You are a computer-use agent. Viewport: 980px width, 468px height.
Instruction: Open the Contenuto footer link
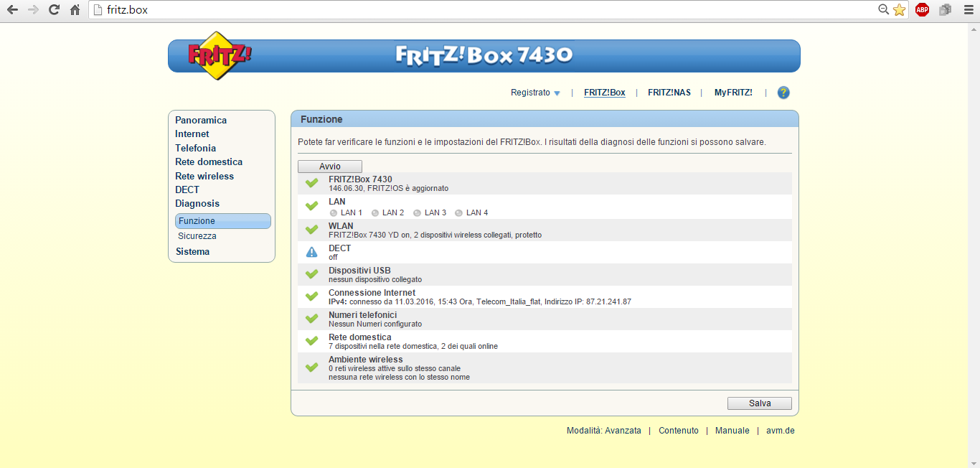point(679,431)
